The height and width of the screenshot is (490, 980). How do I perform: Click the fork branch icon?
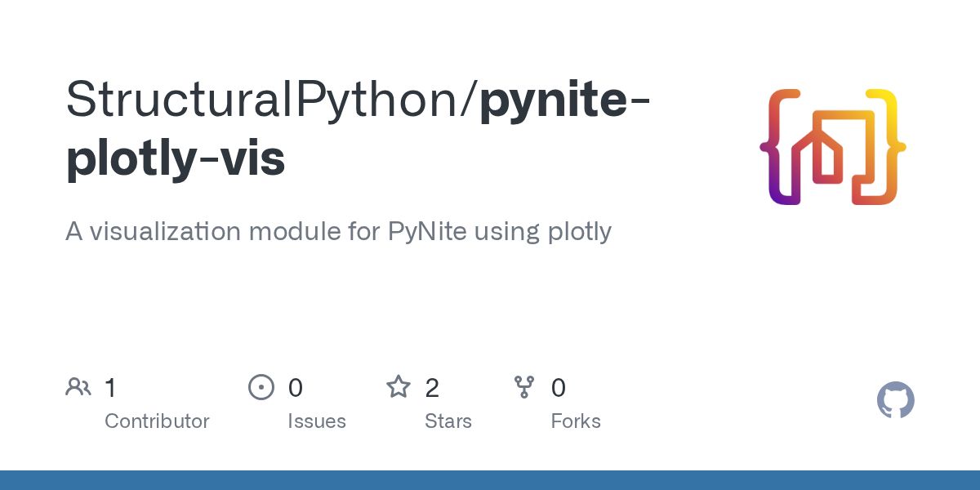coord(524,387)
